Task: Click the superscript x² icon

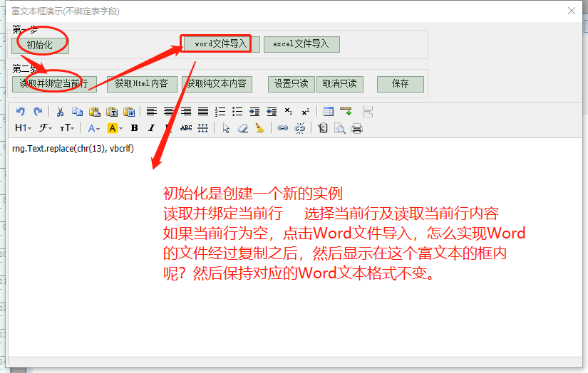Action: (x=305, y=112)
